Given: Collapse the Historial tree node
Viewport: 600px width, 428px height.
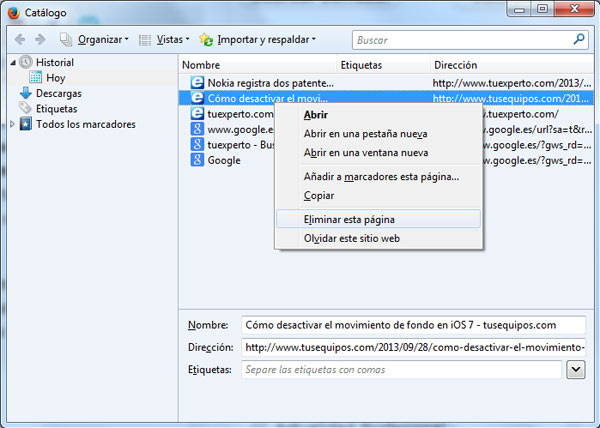Looking at the screenshot, I should point(13,62).
